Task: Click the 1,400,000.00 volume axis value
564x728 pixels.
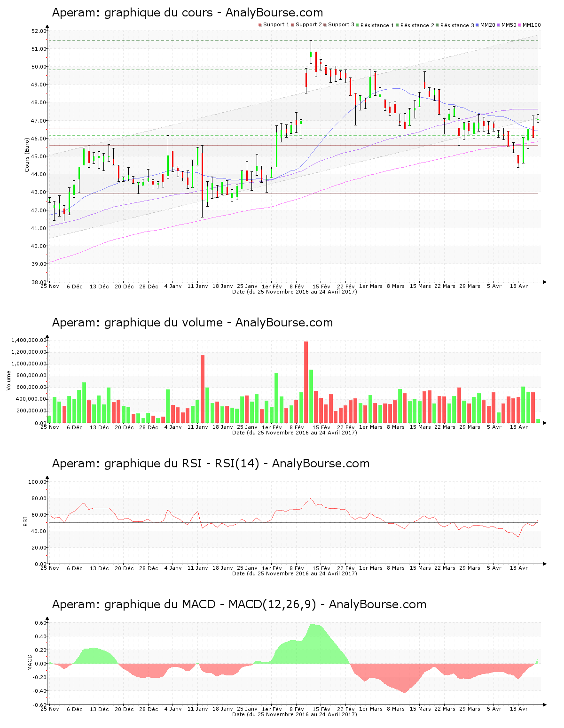Action: pyautogui.click(x=30, y=340)
